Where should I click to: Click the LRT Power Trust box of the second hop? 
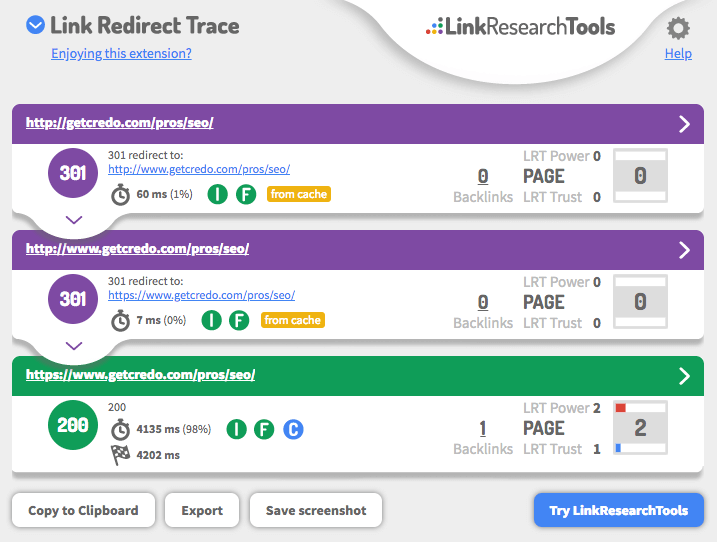click(640, 302)
